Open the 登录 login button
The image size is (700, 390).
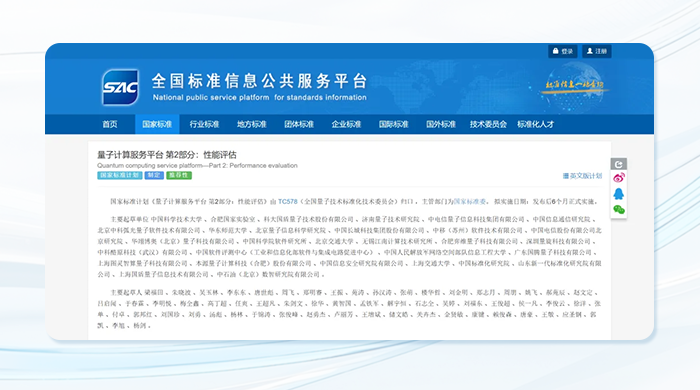pos(562,51)
